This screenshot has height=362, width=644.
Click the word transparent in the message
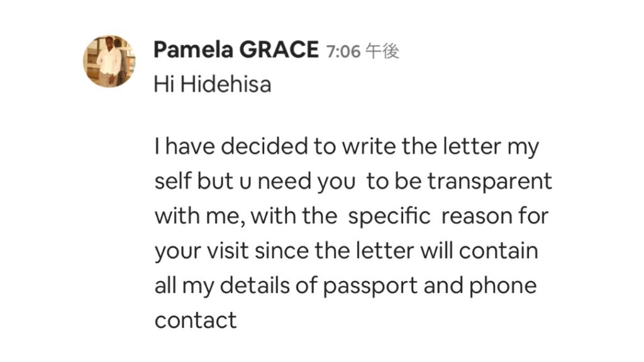pos(489,182)
